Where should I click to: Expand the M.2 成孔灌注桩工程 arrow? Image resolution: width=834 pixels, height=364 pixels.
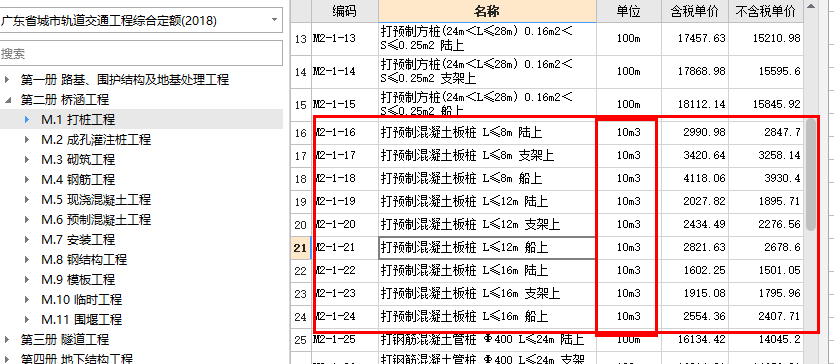27,139
